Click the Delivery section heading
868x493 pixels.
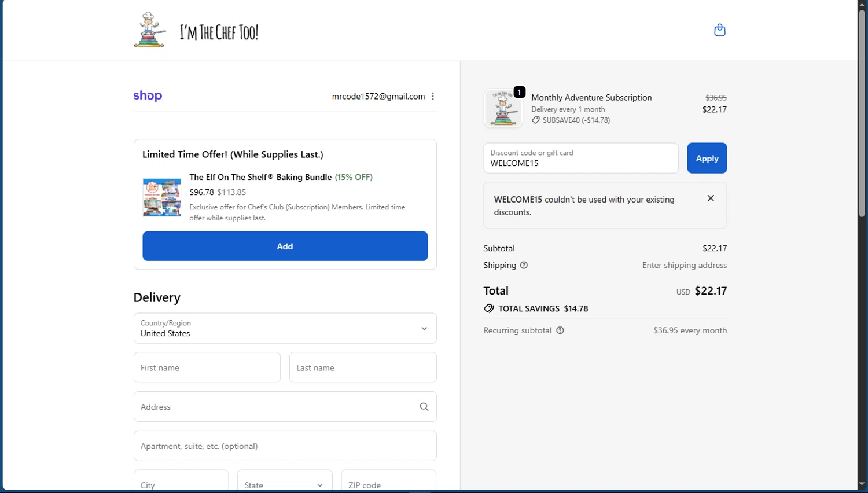coord(157,297)
